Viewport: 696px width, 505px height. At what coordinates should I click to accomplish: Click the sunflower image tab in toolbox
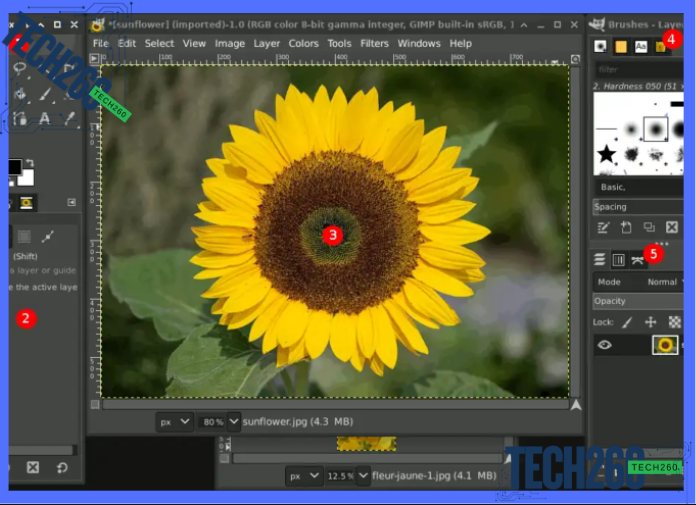27,203
